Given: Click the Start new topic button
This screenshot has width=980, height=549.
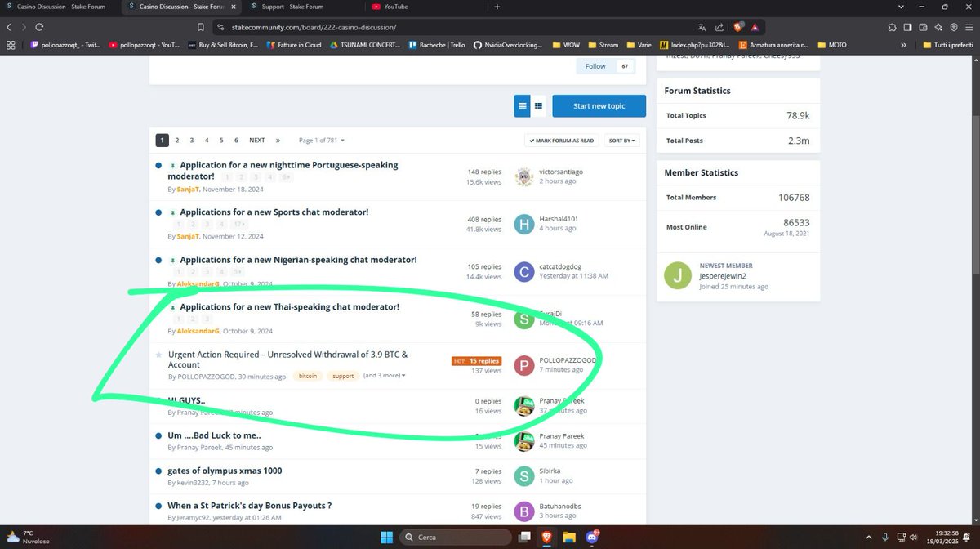Looking at the screenshot, I should (x=599, y=106).
